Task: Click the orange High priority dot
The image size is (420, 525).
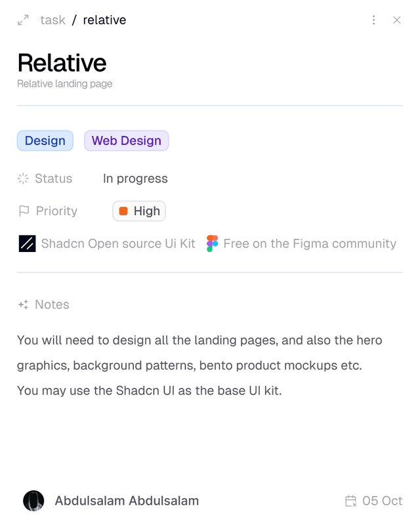Action: pos(123,211)
